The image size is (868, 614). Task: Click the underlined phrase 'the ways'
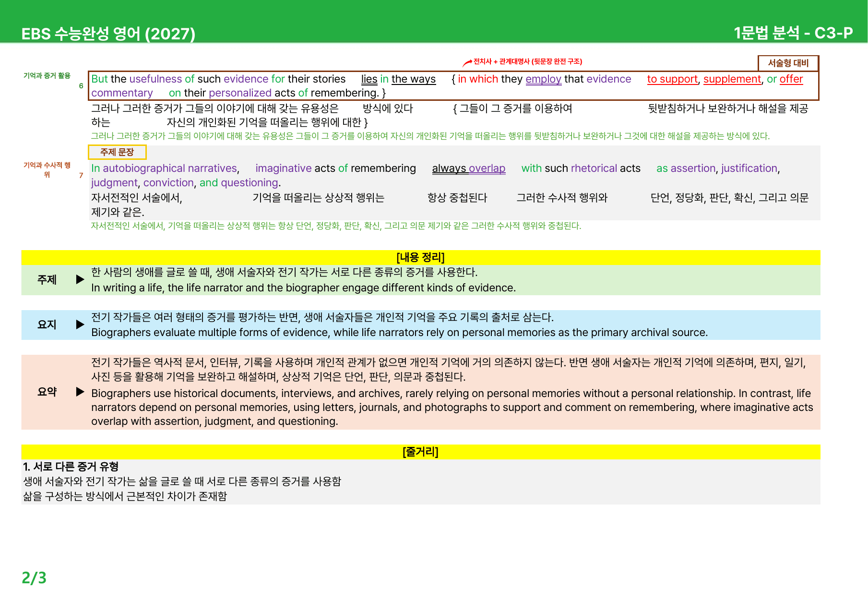tap(414, 79)
